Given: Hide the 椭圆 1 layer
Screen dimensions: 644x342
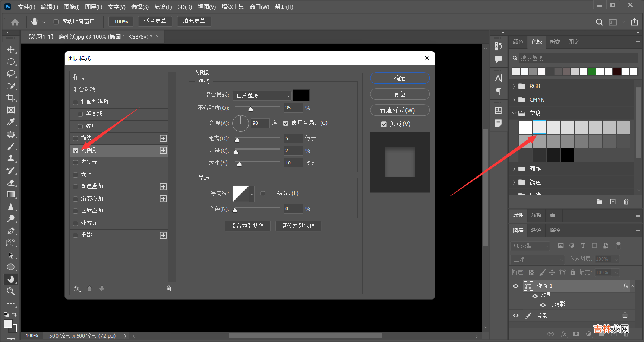Looking at the screenshot, I should pyautogui.click(x=516, y=286).
